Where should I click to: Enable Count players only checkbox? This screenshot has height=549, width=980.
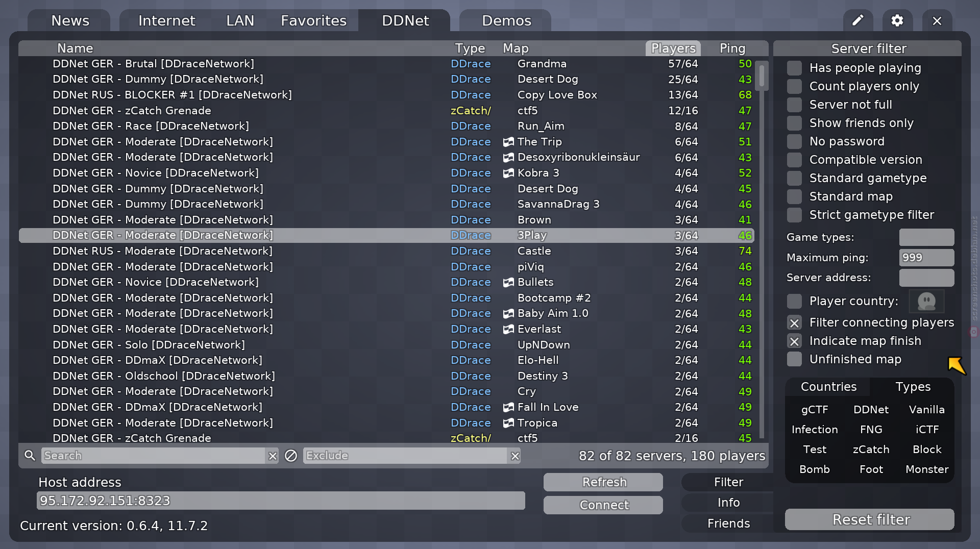tap(794, 86)
